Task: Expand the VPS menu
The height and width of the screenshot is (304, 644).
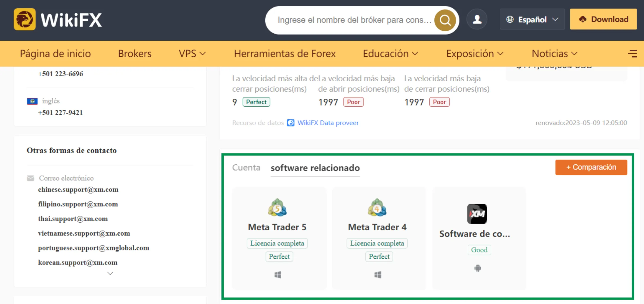Action: [192, 54]
